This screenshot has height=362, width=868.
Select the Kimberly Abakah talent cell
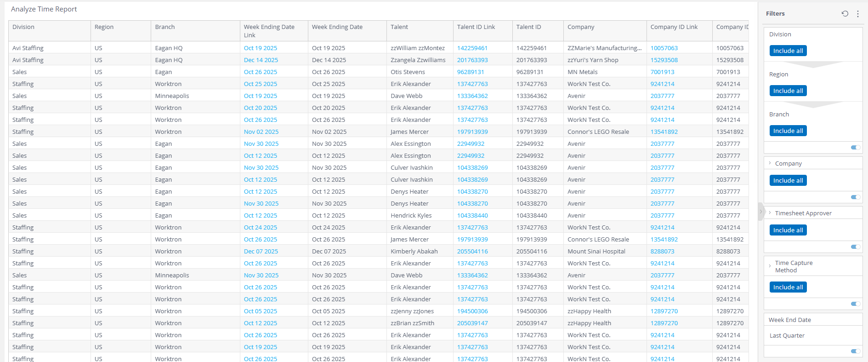(x=420, y=251)
